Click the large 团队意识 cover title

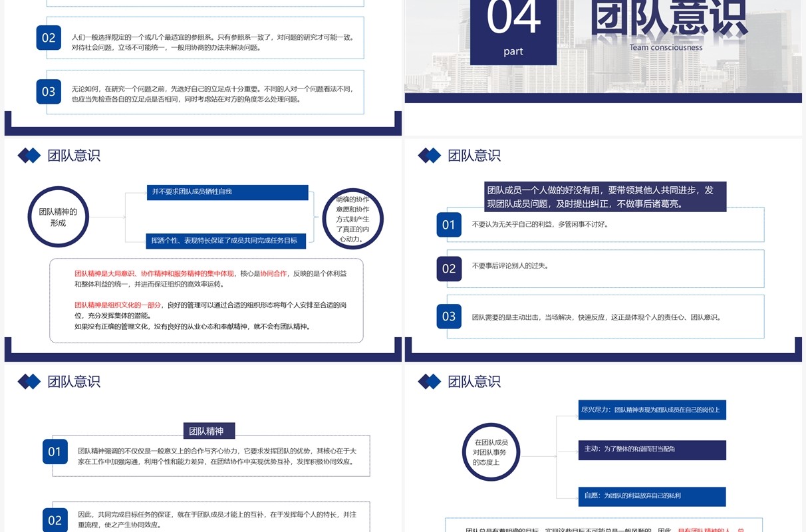pos(670,19)
